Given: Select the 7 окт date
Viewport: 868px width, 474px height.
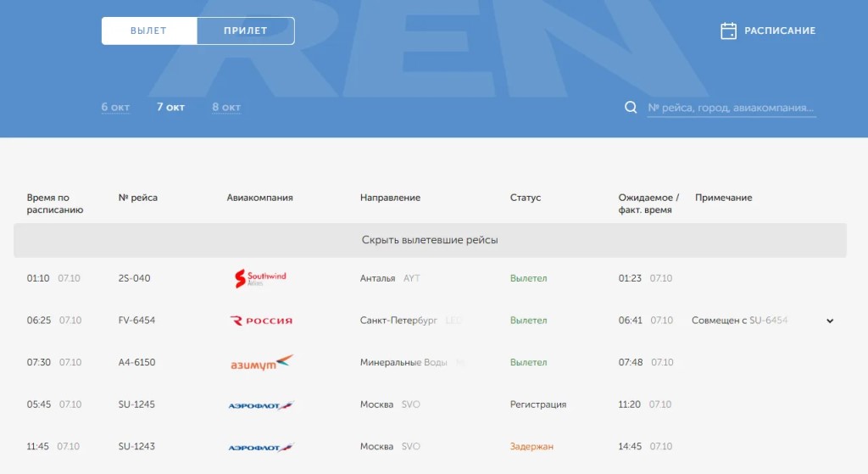Looking at the screenshot, I should tap(170, 107).
